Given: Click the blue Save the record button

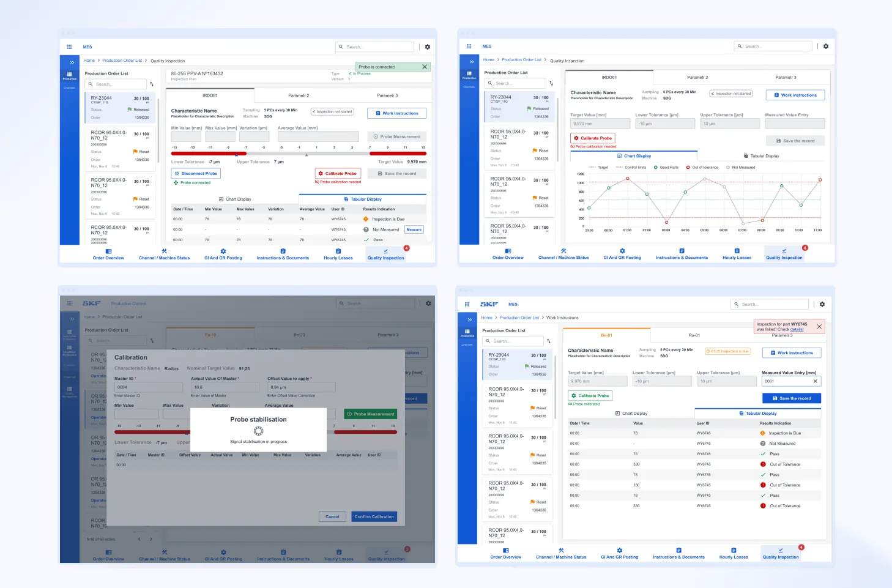Looking at the screenshot, I should tap(792, 398).
